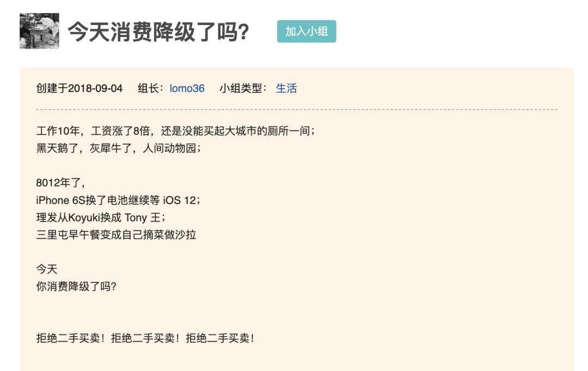Click the creation date 2018-09-04
The width and height of the screenshot is (588, 371).
tap(95, 88)
